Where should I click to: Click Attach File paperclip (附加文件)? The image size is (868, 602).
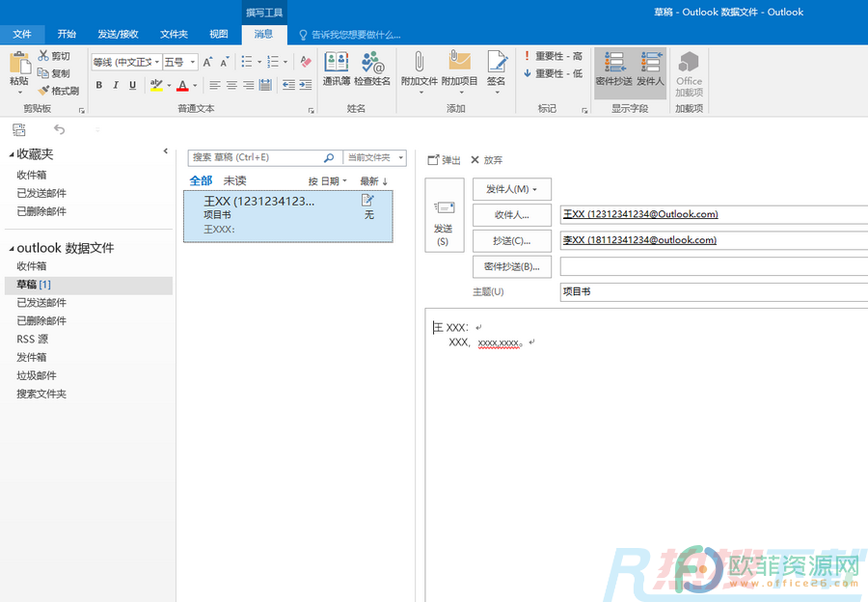pyautogui.click(x=420, y=72)
